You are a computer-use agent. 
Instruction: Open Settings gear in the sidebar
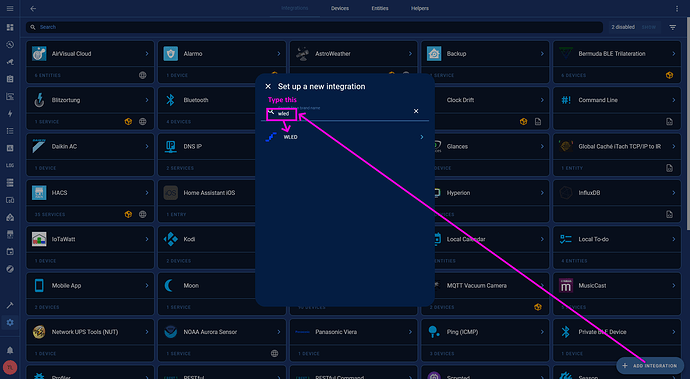[x=10, y=323]
